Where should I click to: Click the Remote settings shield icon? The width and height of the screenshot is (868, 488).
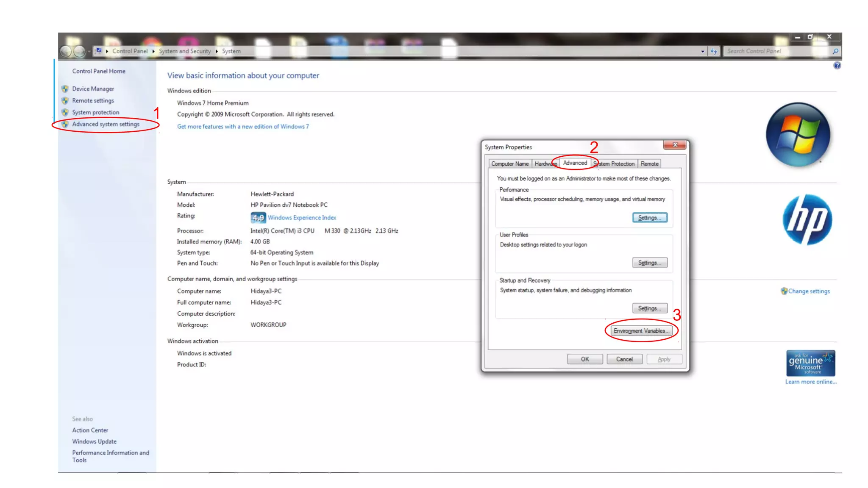click(65, 100)
